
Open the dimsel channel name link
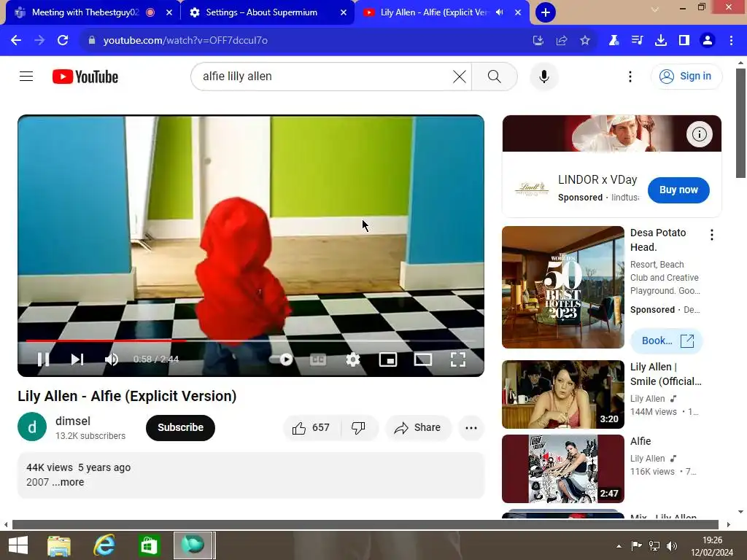73,421
